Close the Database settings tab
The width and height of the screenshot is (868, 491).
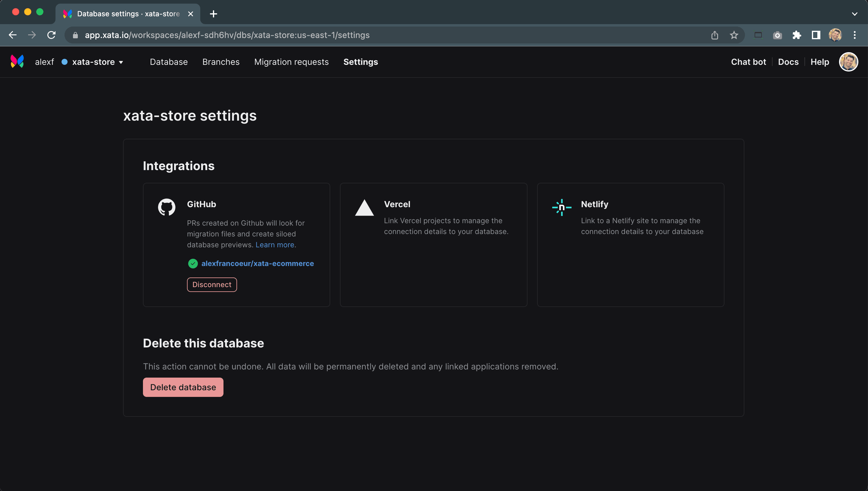(191, 14)
